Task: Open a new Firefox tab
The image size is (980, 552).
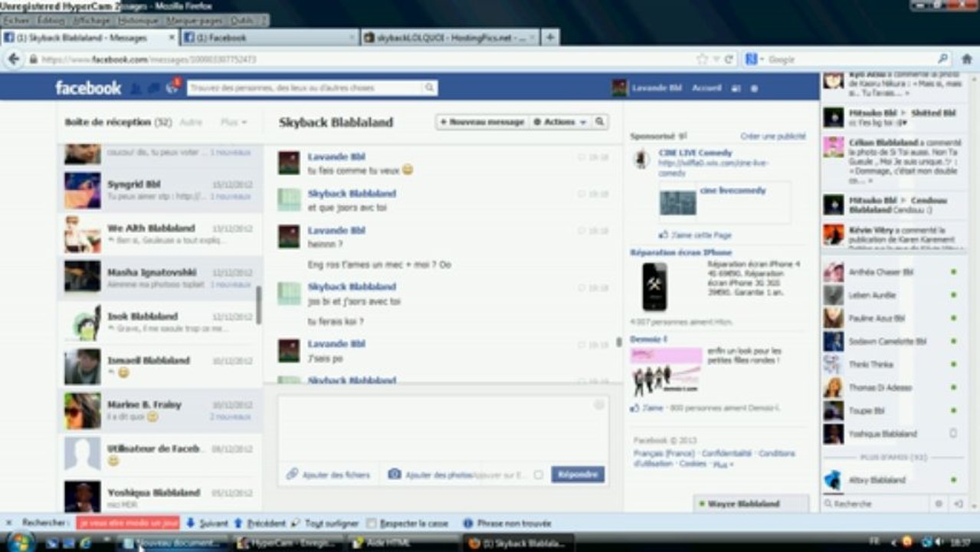Action: pos(549,37)
